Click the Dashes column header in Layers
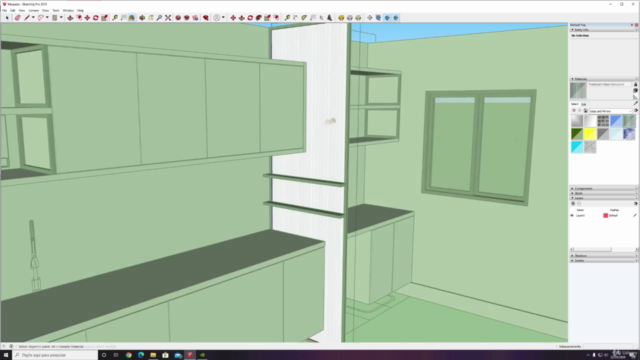 614,210
